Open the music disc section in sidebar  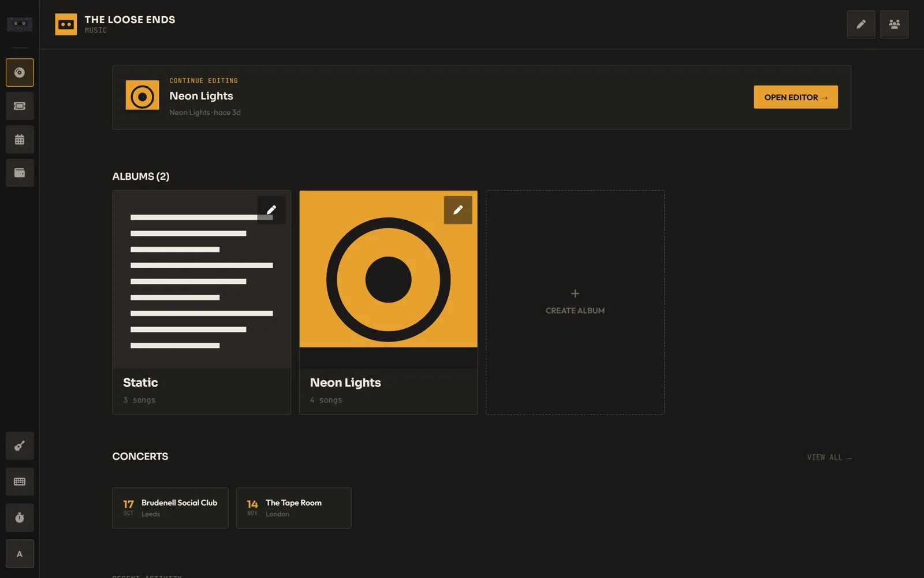20,73
